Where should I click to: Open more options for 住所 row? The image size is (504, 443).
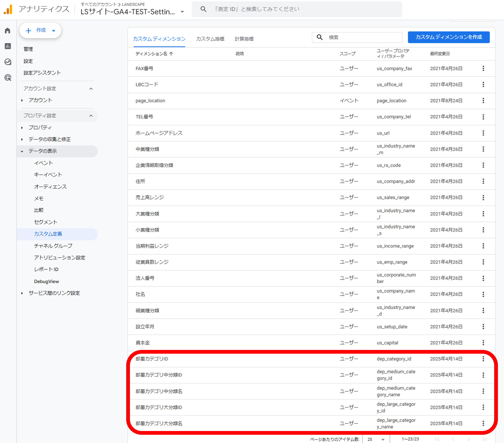[x=483, y=181]
